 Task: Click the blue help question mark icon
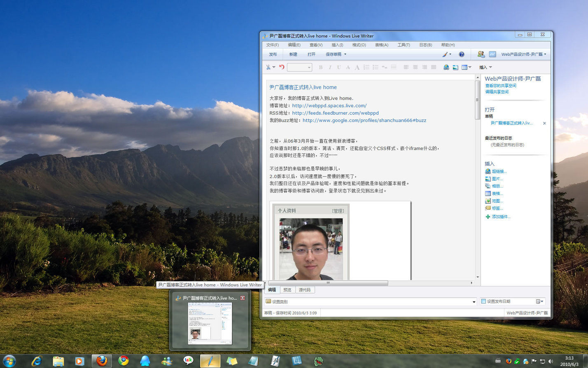click(462, 54)
